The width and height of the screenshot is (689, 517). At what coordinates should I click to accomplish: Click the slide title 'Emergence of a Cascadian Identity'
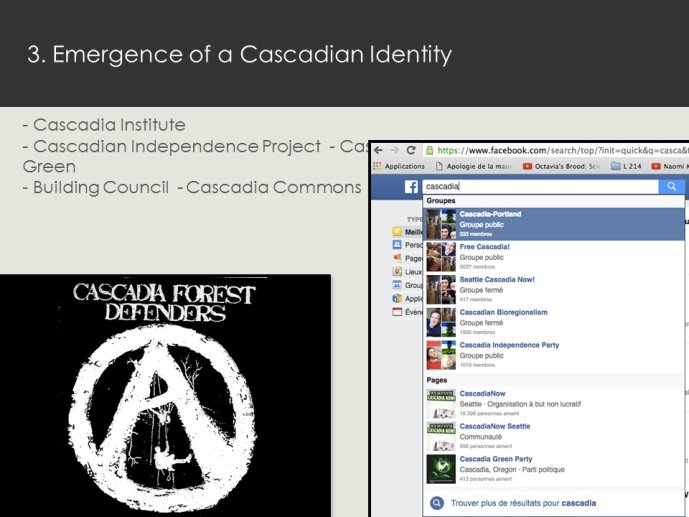[x=252, y=54]
